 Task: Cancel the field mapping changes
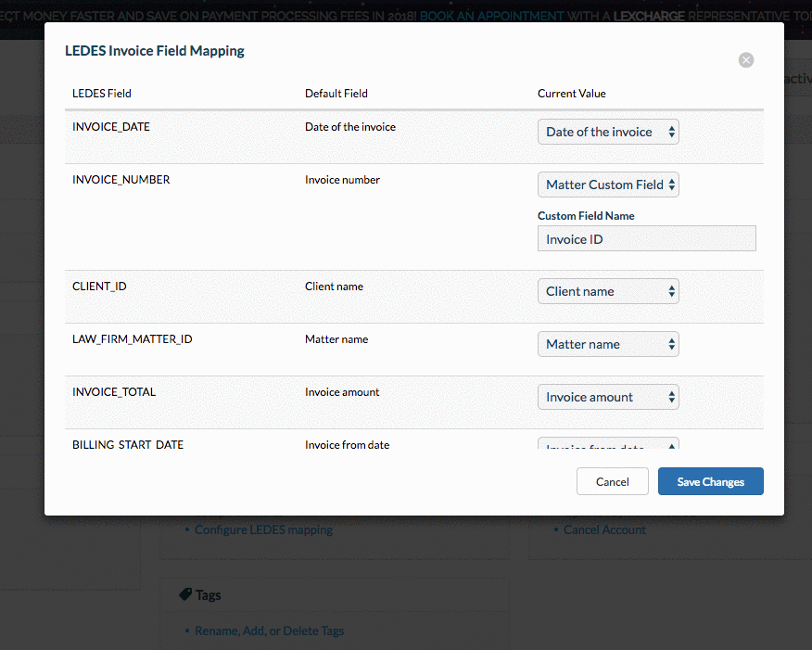tap(612, 481)
